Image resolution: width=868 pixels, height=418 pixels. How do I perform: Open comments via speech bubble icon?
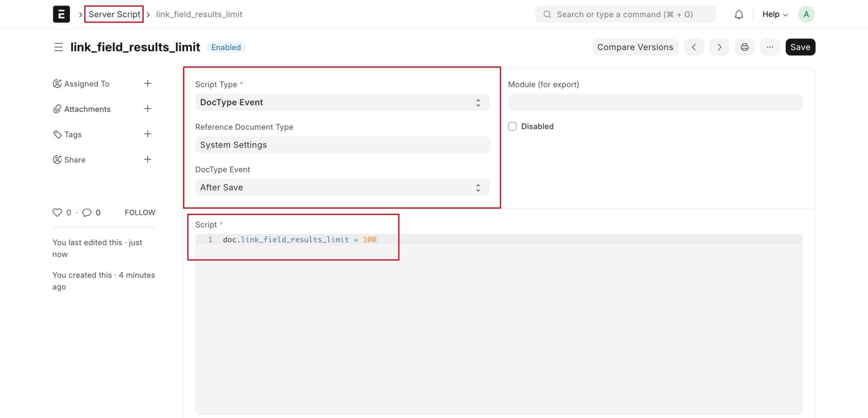(86, 212)
